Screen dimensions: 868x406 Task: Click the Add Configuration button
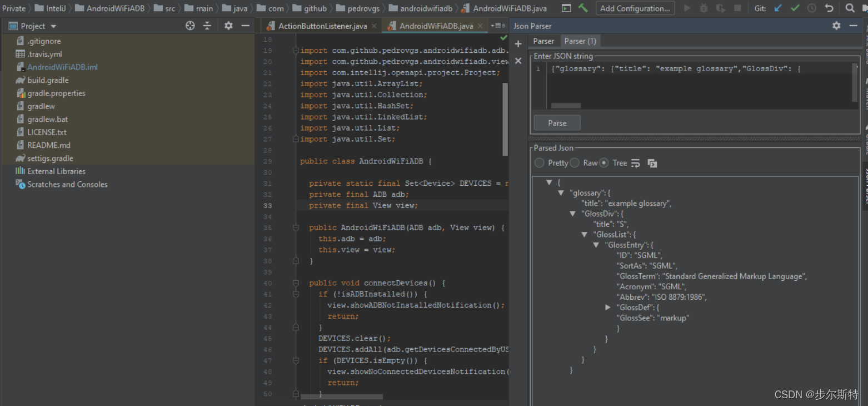pyautogui.click(x=635, y=8)
